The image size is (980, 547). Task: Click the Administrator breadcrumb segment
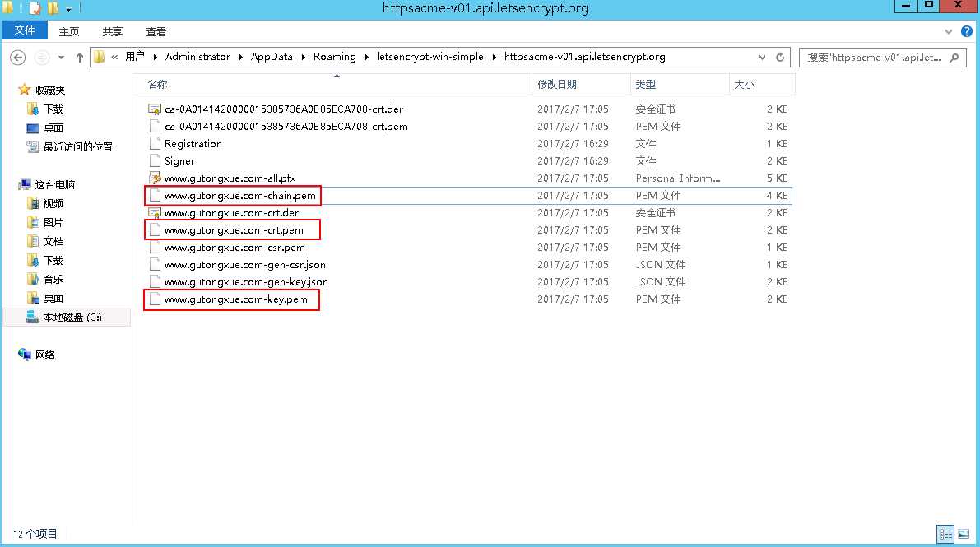197,56
